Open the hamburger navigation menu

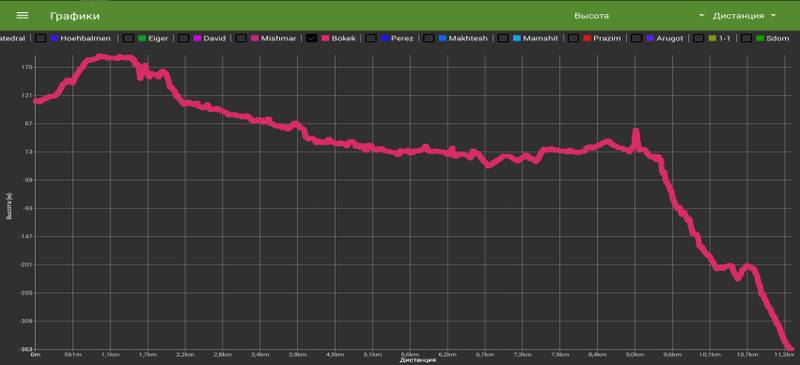(22, 15)
